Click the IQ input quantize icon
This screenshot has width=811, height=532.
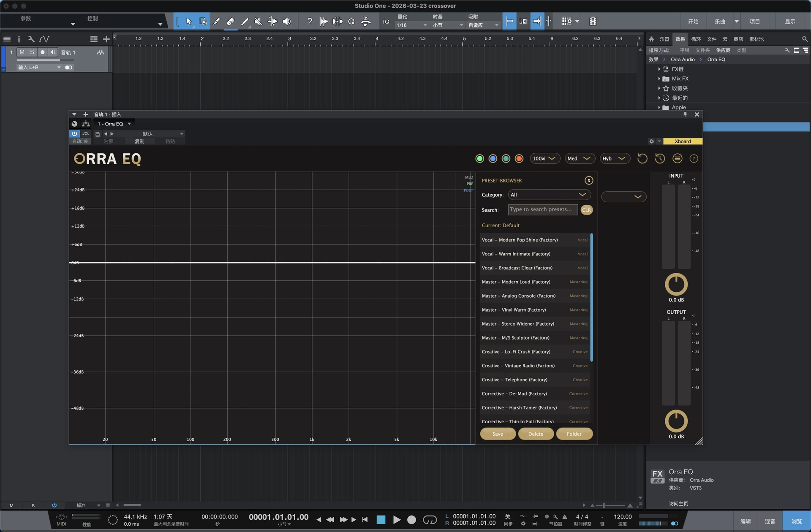click(386, 22)
